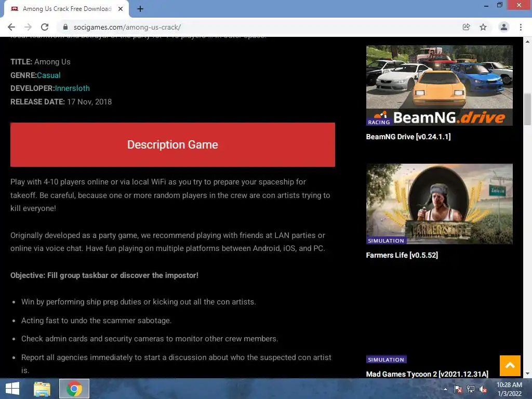Viewport: 532px width, 399px height.
Task: Open the Farmers Life thumbnail image
Action: [440, 204]
